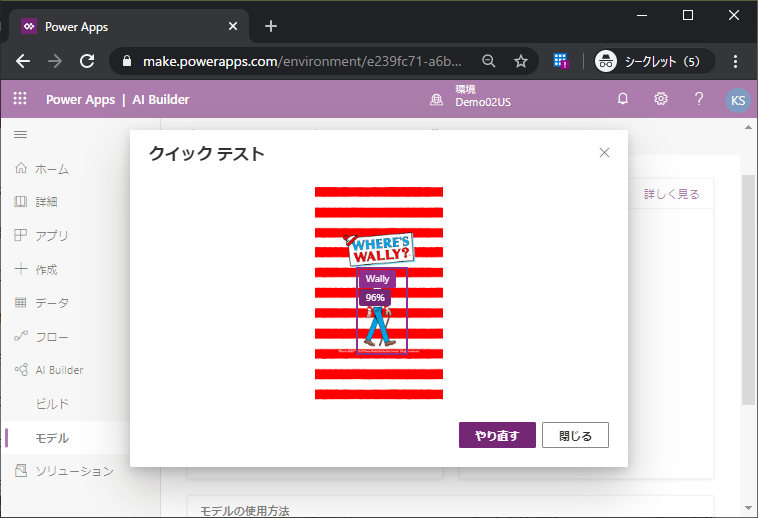
Task: Click the environment globe icon
Action: [x=436, y=100]
